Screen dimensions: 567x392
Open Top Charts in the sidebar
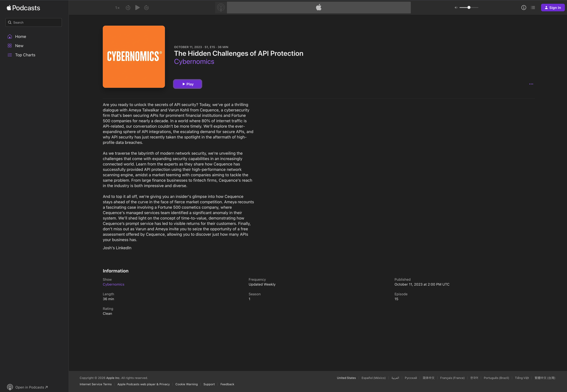point(25,55)
